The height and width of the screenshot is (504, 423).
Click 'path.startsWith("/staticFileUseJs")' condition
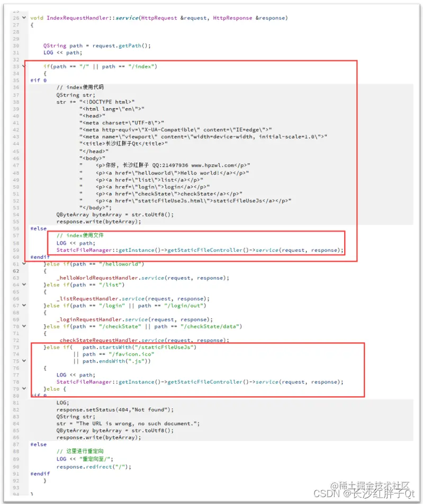pyautogui.click(x=139, y=347)
